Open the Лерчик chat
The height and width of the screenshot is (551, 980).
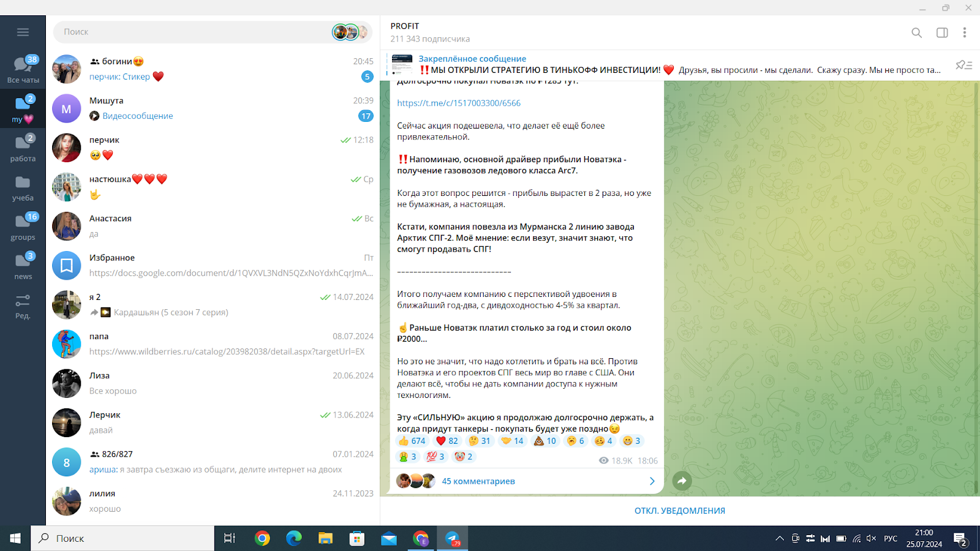tap(213, 422)
